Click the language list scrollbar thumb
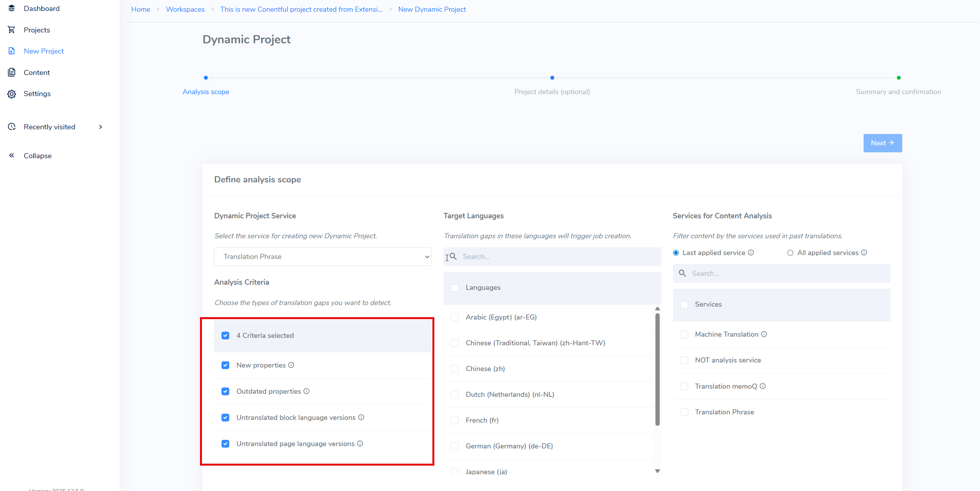The height and width of the screenshot is (491, 980). click(x=657, y=369)
